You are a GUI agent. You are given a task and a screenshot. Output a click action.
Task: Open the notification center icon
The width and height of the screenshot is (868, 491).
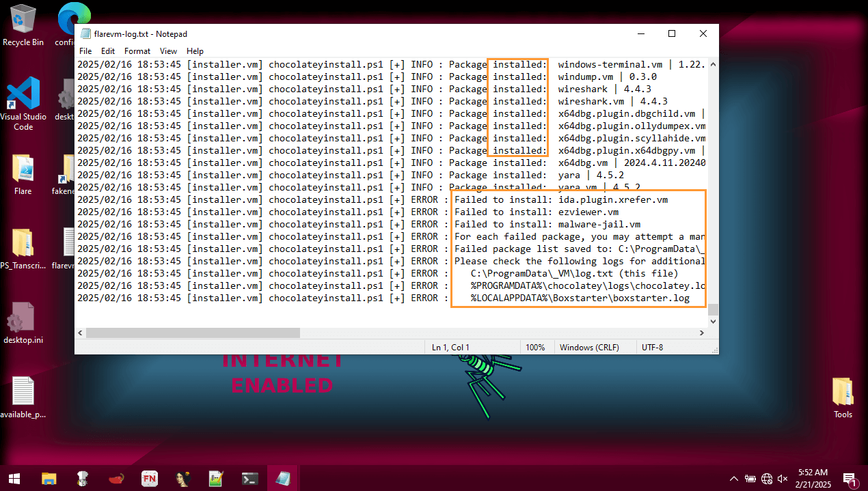850,479
